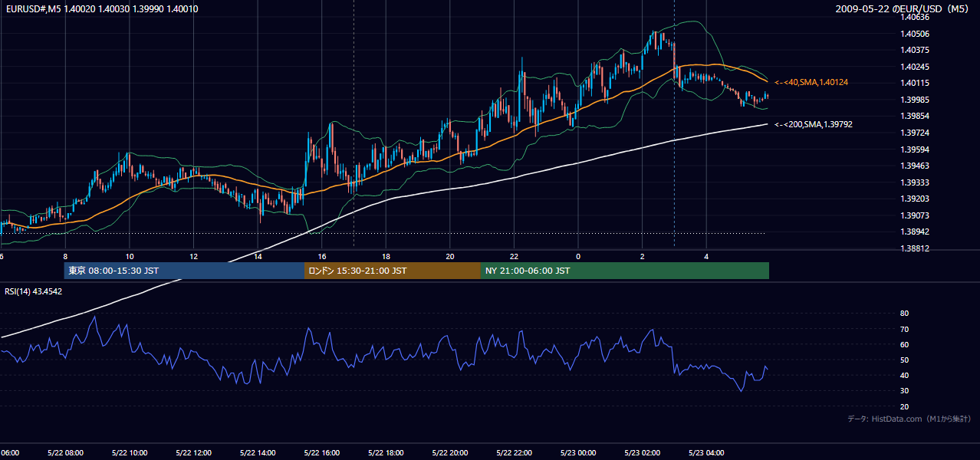Click the 5/22 10:00 time axis label
This screenshot has height=460, width=980.
click(129, 452)
